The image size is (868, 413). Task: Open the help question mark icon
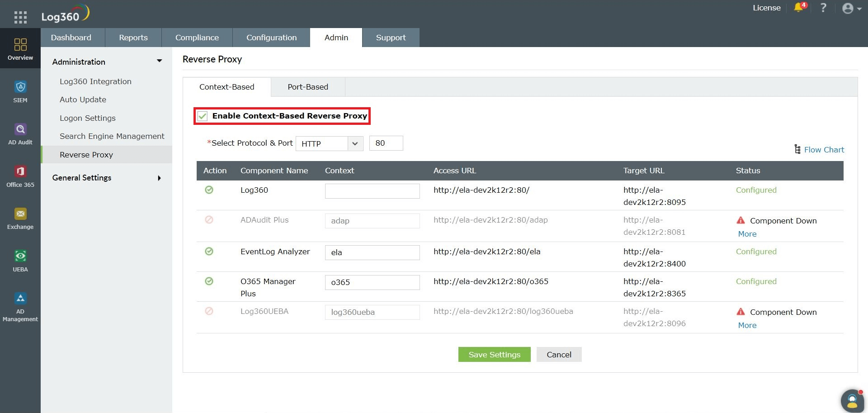[x=823, y=8]
